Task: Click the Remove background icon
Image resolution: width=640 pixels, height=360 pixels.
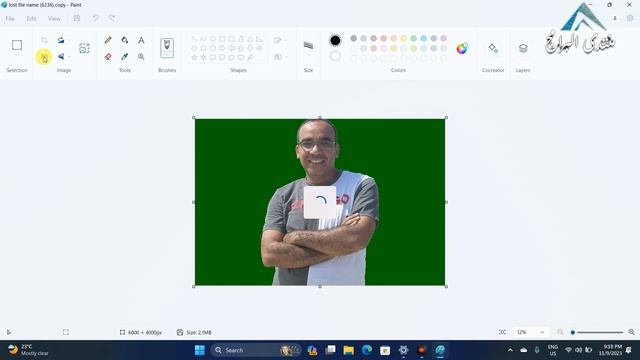Action: (84, 48)
